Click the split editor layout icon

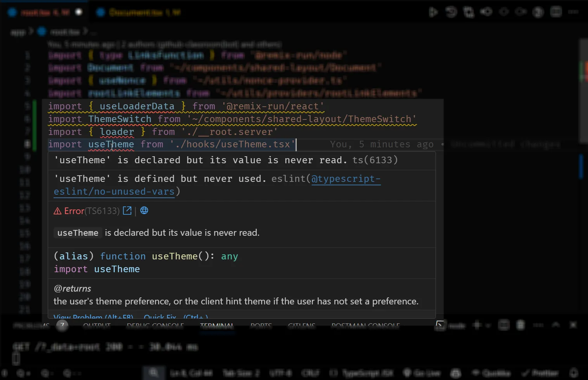556,12
